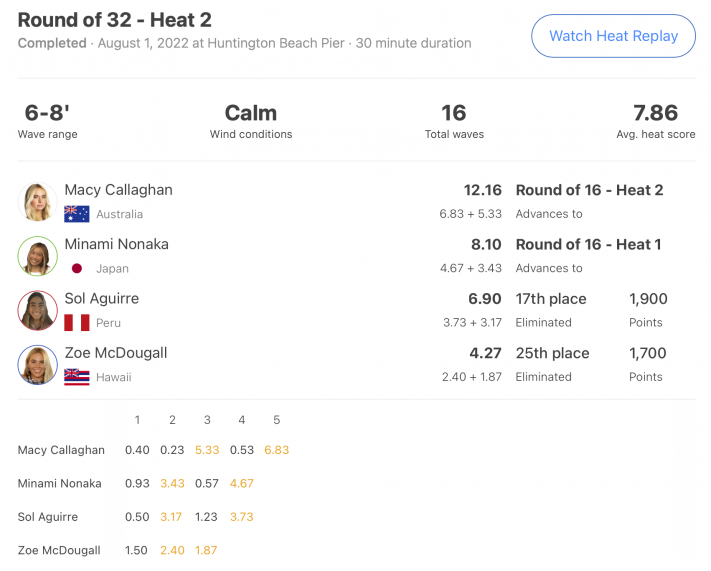Click Sol Aguirre's 3.73 wave score
The width and height of the screenshot is (711, 571).
(242, 517)
